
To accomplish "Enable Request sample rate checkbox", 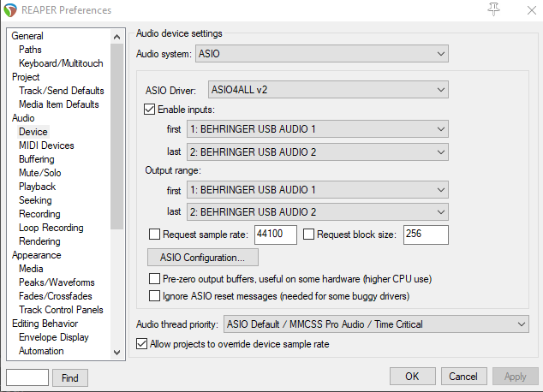I will click(x=154, y=235).
